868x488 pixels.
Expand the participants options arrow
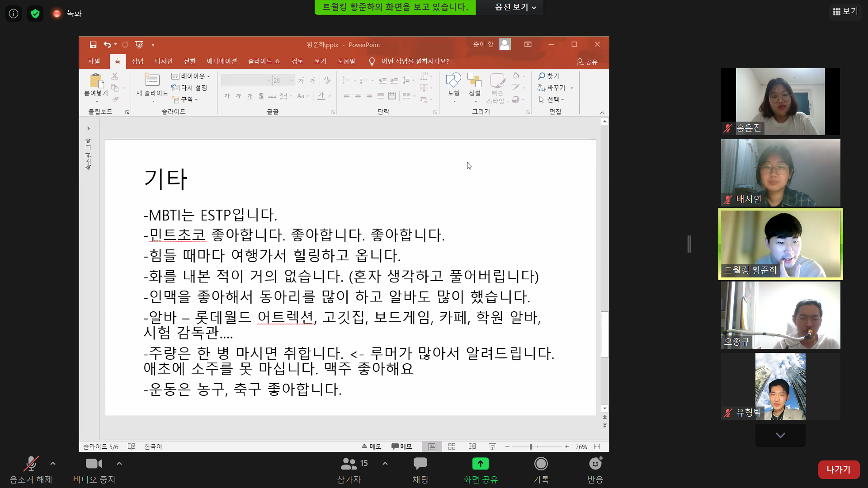[385, 464]
